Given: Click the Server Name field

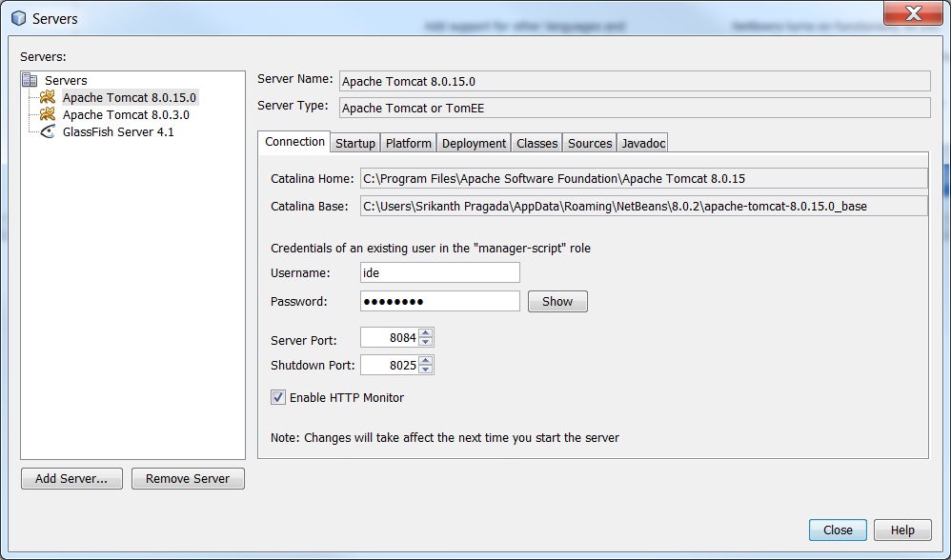Looking at the screenshot, I should 635,81.
